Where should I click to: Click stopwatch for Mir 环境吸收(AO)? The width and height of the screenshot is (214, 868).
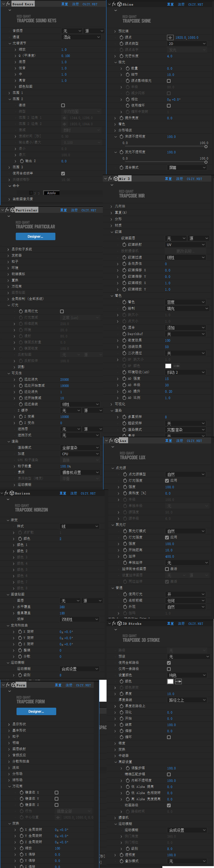124,372
